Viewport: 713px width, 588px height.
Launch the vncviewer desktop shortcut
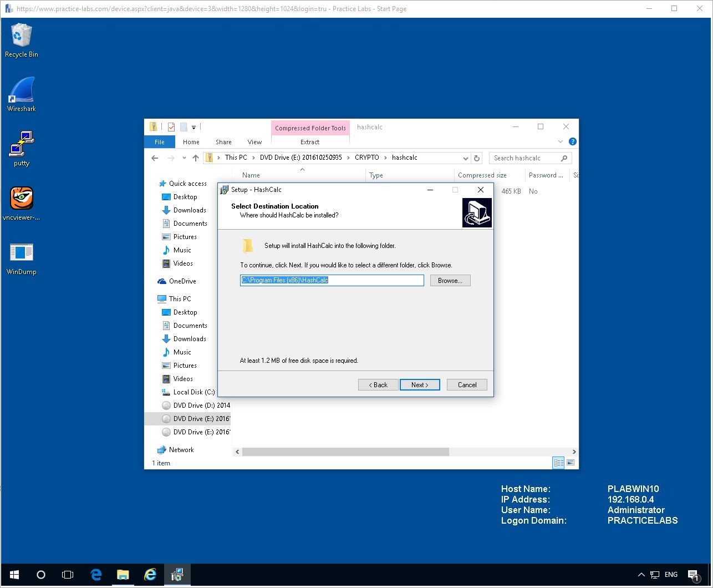tap(21, 201)
